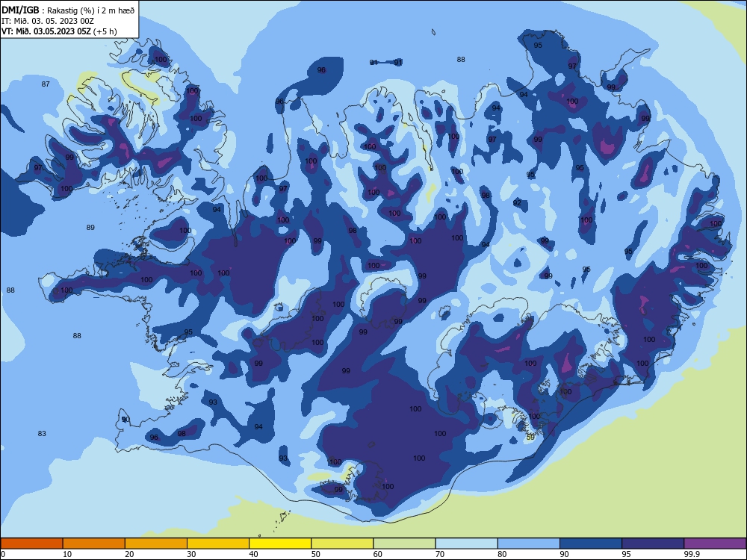Click the 'VT: Mið. 03.05.2023 05Z (+5 h)' line

(x=59, y=31)
